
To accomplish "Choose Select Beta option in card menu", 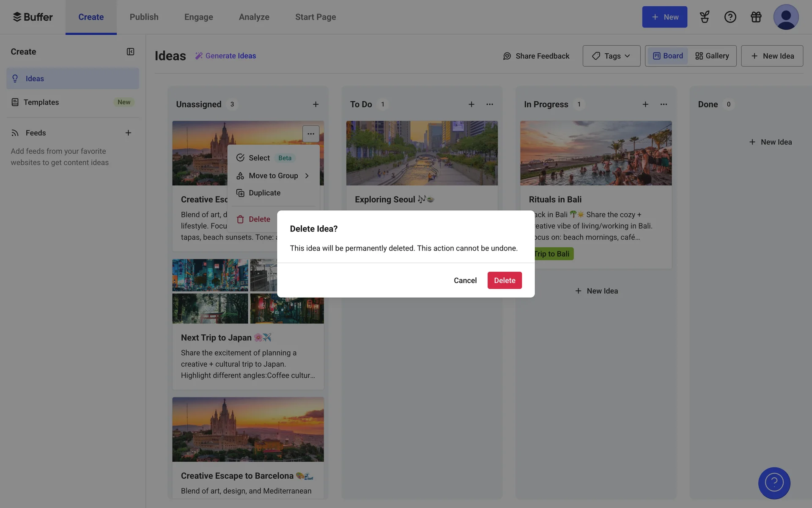I will pos(259,158).
